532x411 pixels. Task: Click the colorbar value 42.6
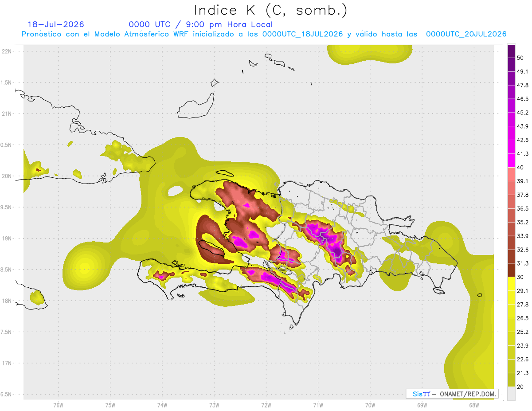click(523, 140)
